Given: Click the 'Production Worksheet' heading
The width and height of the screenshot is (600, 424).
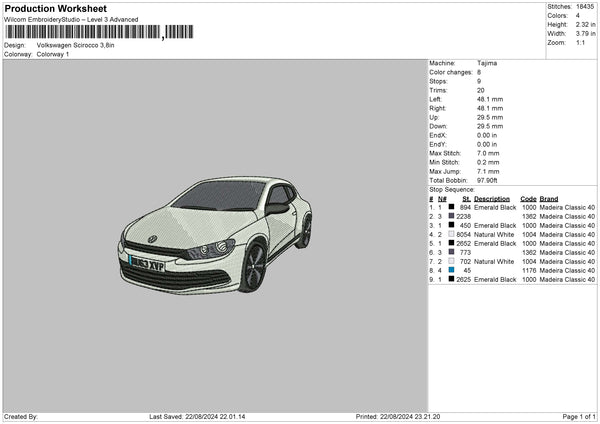Looking at the screenshot, I should pos(55,8).
